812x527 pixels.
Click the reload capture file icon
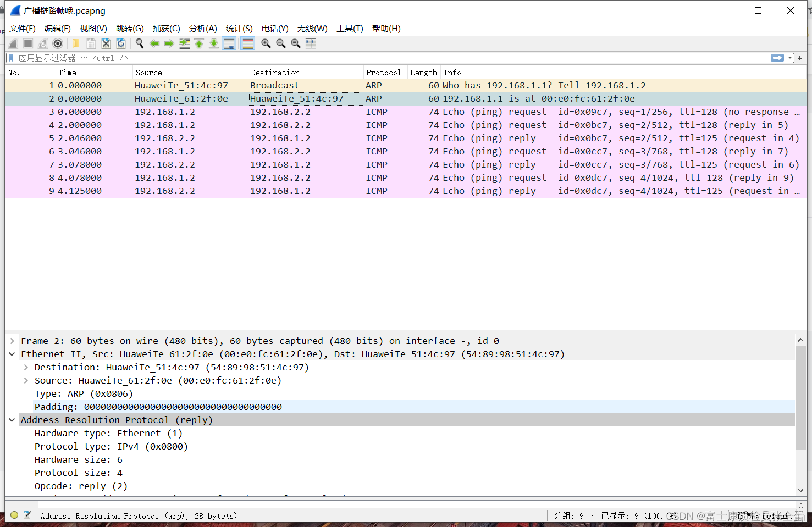coord(121,43)
